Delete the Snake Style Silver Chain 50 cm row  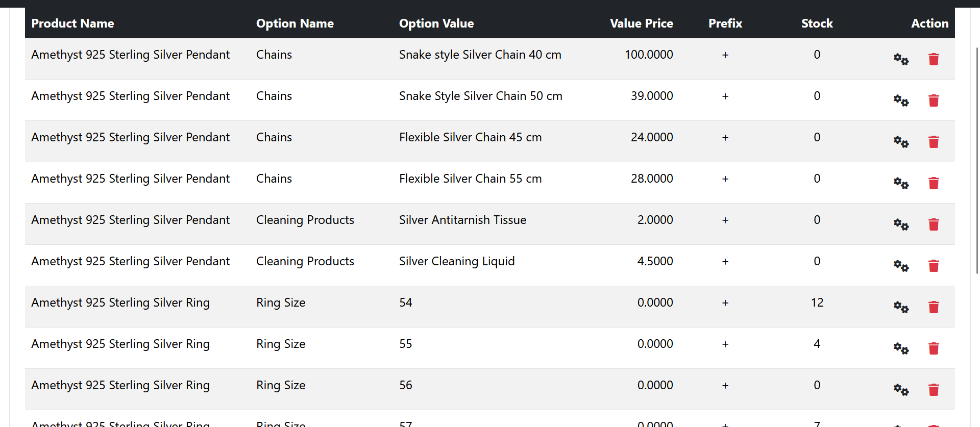934,101
